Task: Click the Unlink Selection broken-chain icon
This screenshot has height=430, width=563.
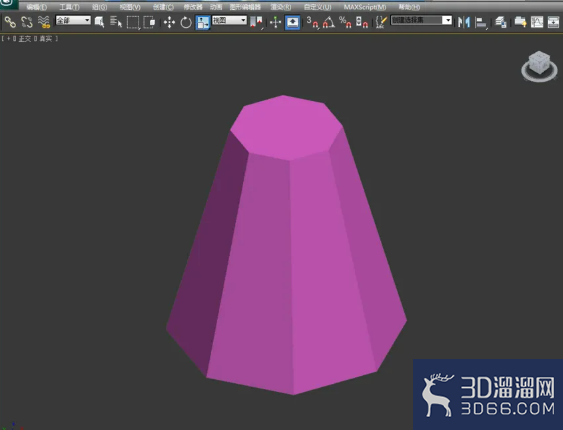Action: (x=27, y=22)
